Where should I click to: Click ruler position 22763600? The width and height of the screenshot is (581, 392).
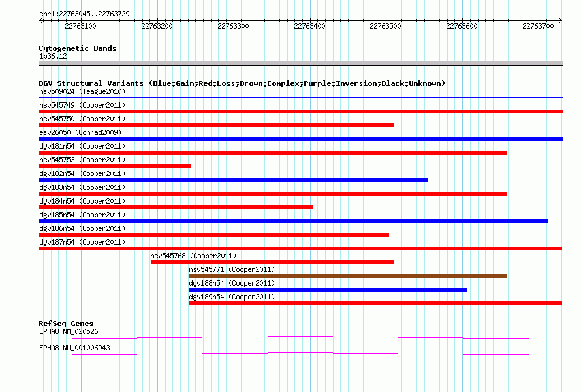[462, 26]
